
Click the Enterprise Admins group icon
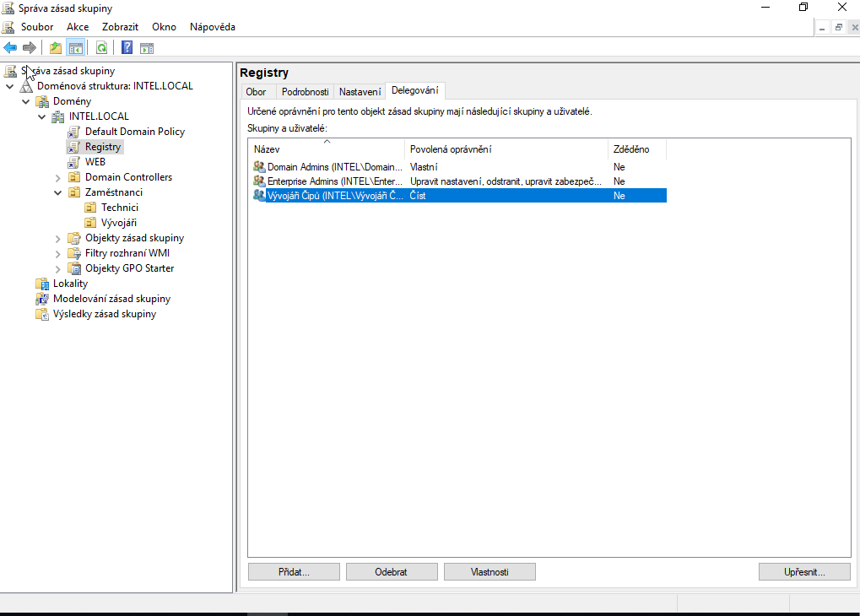coord(259,181)
